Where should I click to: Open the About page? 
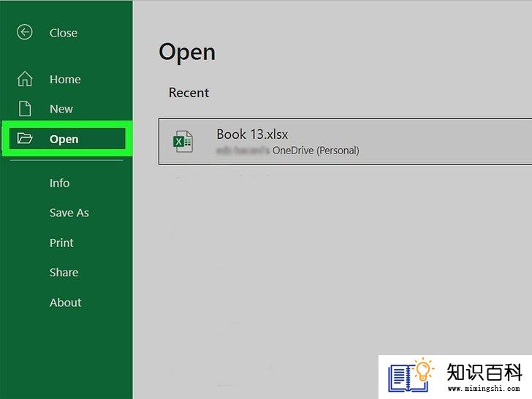pyautogui.click(x=66, y=303)
